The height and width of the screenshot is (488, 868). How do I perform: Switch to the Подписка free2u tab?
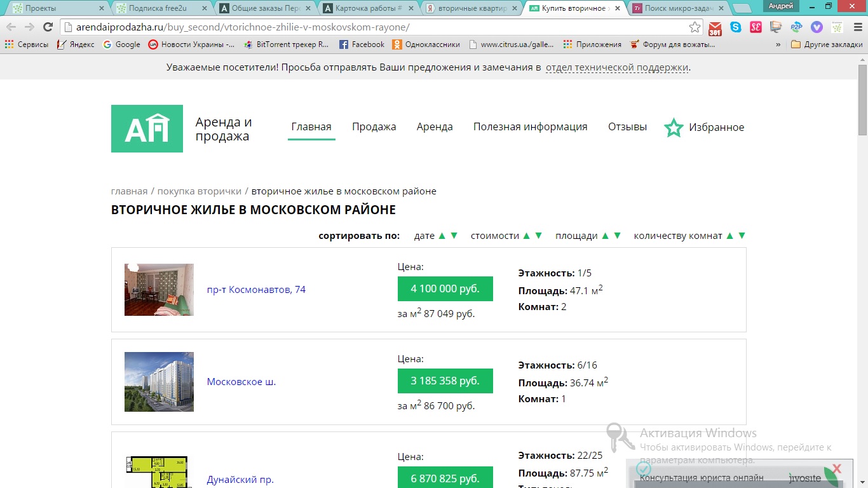pyautogui.click(x=161, y=8)
